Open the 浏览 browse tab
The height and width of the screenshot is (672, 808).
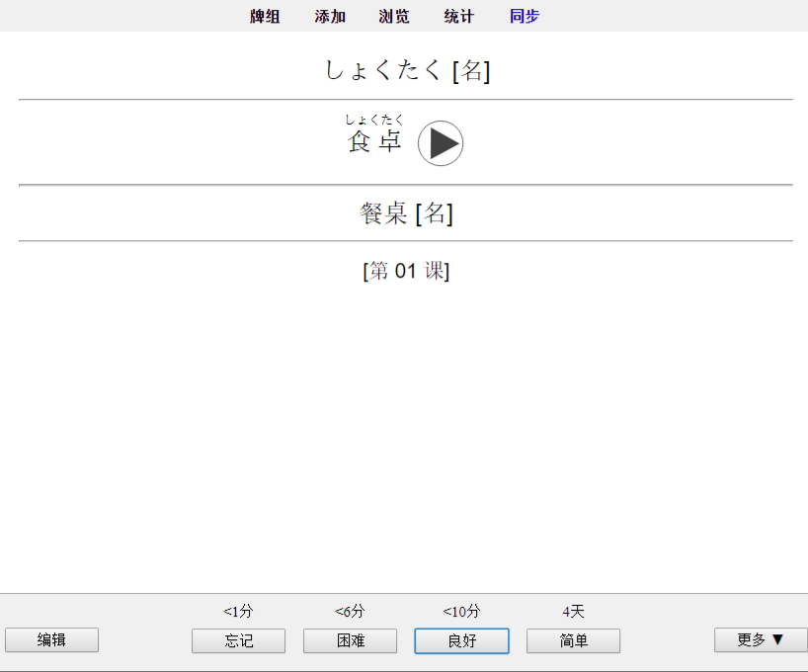tap(394, 17)
